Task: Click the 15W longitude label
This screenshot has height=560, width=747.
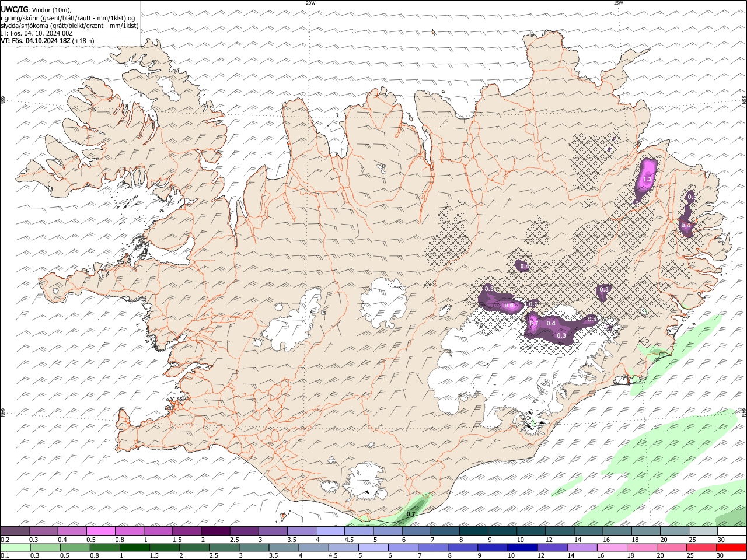Action: (618, 3)
